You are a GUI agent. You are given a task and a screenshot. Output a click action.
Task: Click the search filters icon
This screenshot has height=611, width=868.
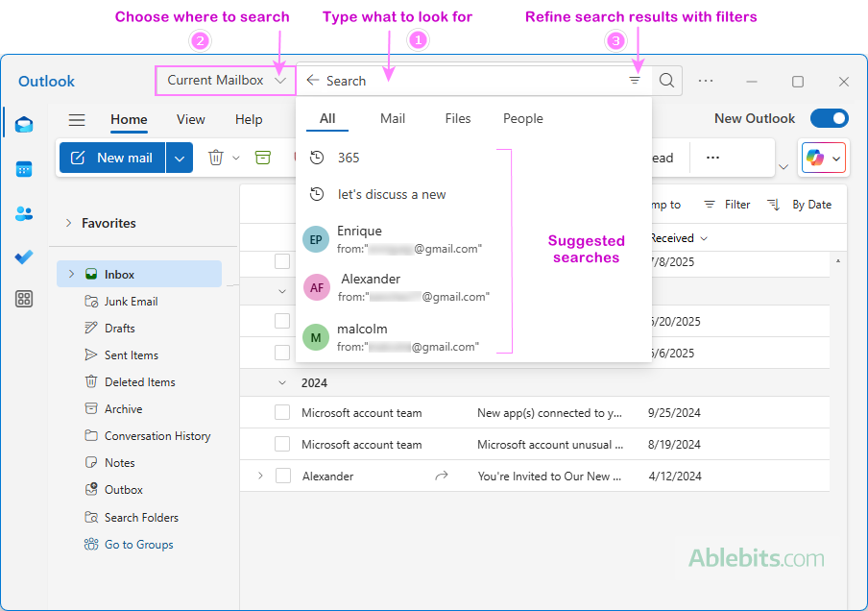pyautogui.click(x=635, y=81)
